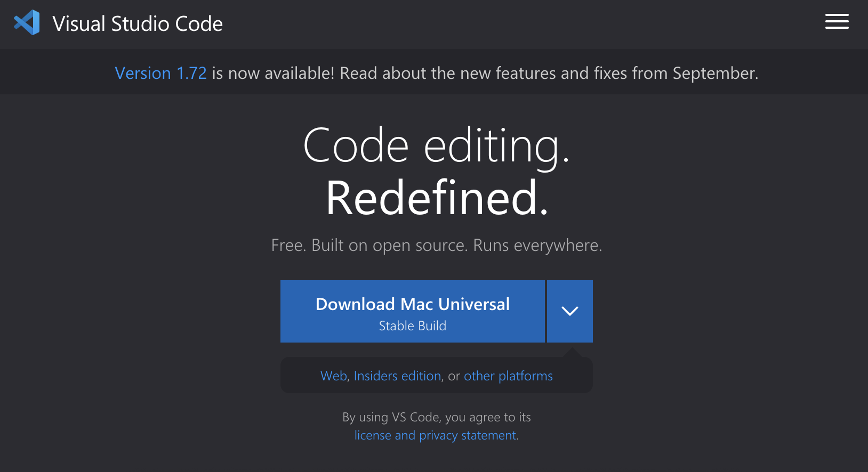Click the 'Code editing. Redefined.' headline
The width and height of the screenshot is (868, 472).
(x=437, y=171)
